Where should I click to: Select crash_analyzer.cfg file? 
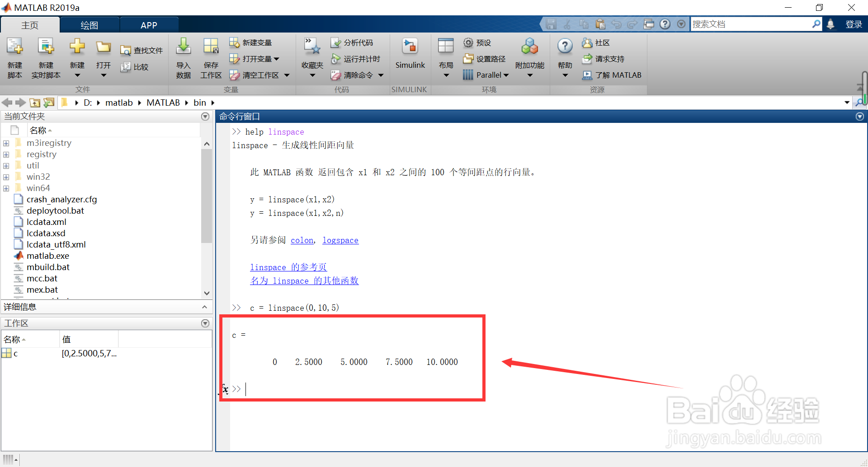click(61, 200)
